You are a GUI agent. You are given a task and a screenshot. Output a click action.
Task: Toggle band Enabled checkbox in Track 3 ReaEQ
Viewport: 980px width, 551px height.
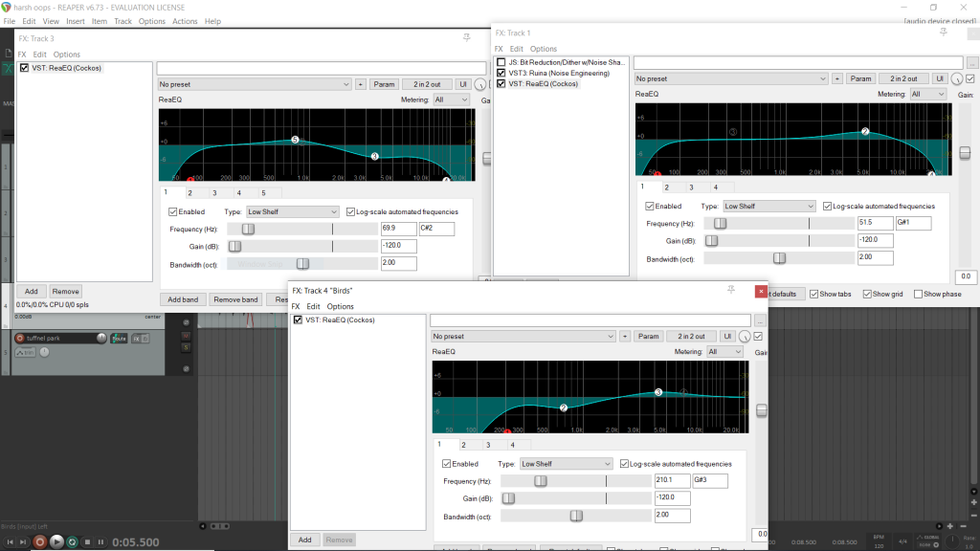tap(173, 211)
